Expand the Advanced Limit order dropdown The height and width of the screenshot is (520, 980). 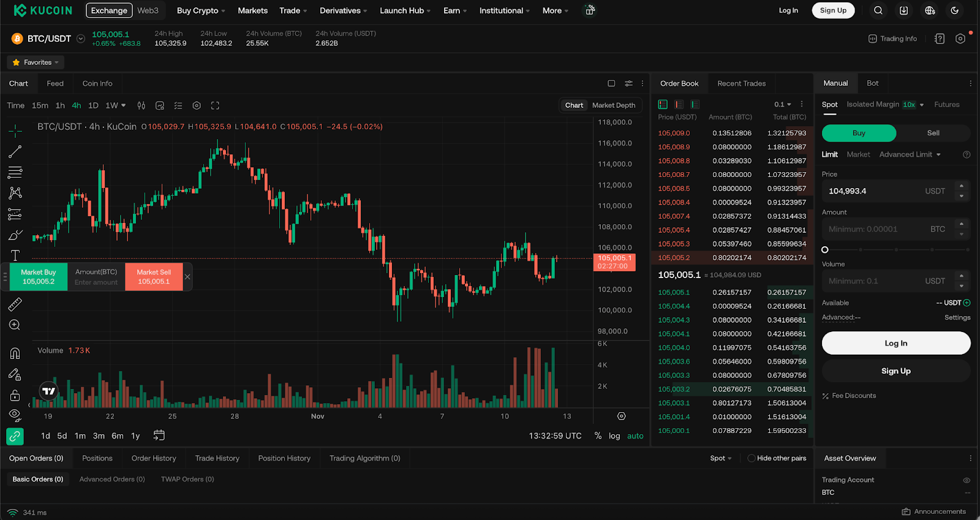pos(910,154)
